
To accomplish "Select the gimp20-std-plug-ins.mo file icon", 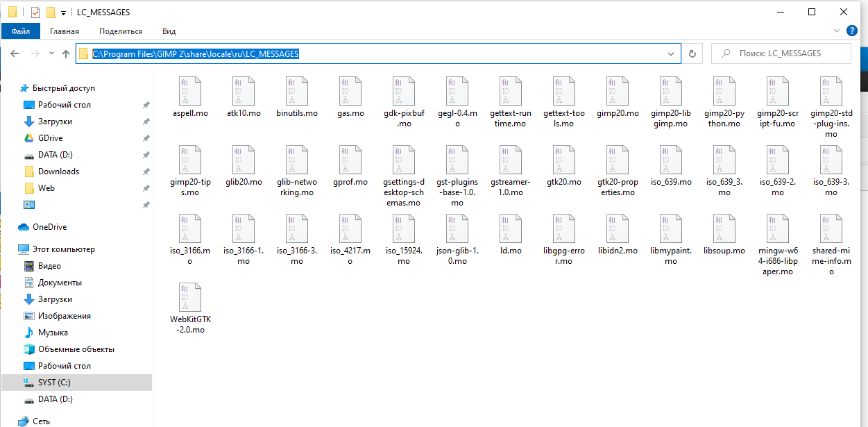I will 831,90.
